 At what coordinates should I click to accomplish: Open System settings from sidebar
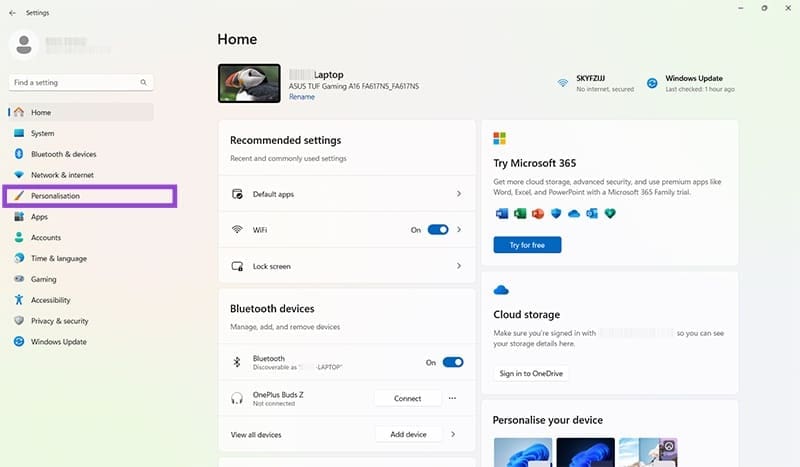coord(81,133)
